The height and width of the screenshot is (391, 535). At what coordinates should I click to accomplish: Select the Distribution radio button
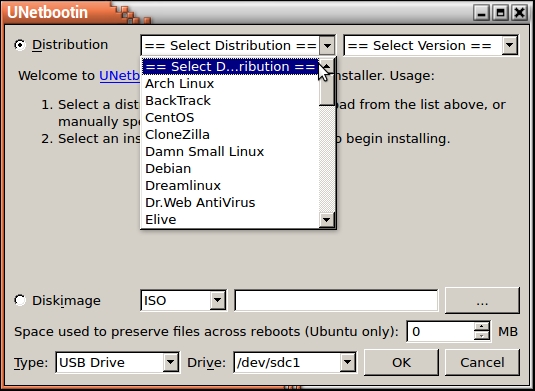pos(20,45)
